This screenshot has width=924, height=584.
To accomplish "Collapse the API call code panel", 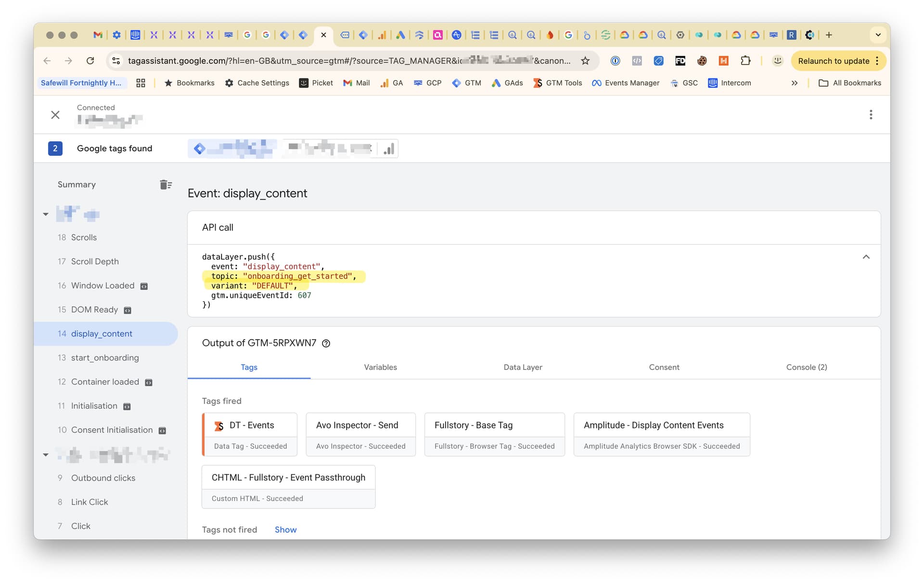I will [x=866, y=257].
